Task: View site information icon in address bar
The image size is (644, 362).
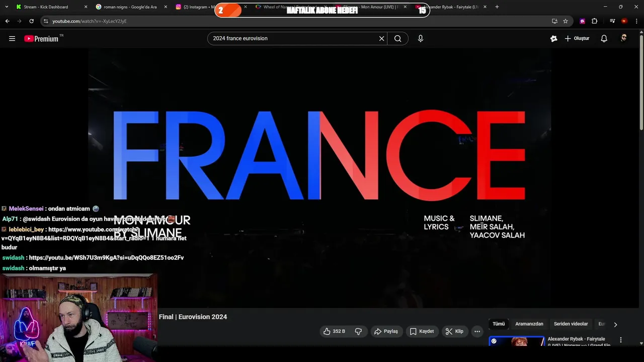Action: coord(46,21)
